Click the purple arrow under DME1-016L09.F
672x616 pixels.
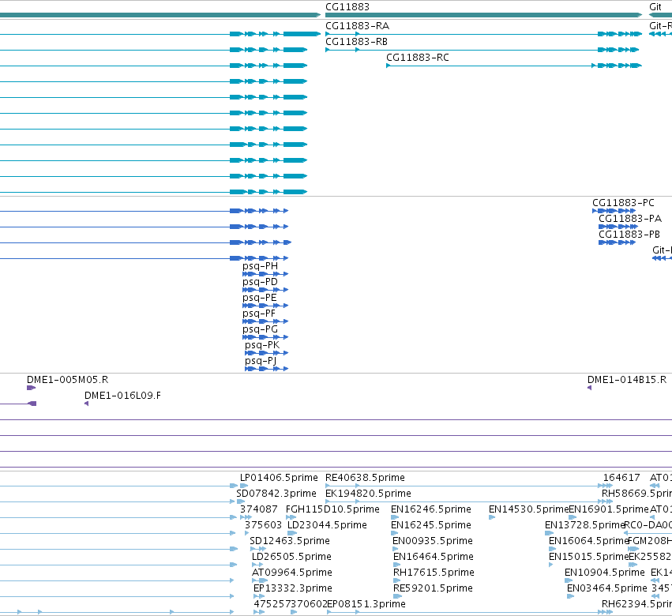[87, 404]
